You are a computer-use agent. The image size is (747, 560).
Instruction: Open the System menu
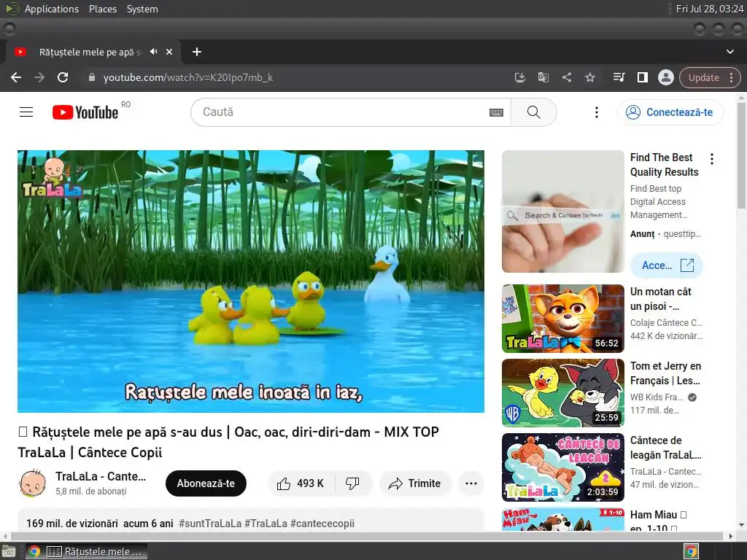click(142, 9)
